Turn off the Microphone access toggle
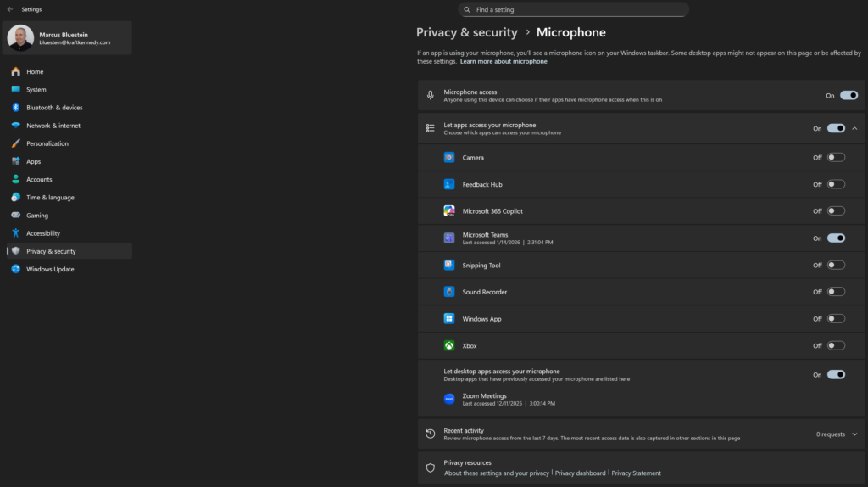 849,96
